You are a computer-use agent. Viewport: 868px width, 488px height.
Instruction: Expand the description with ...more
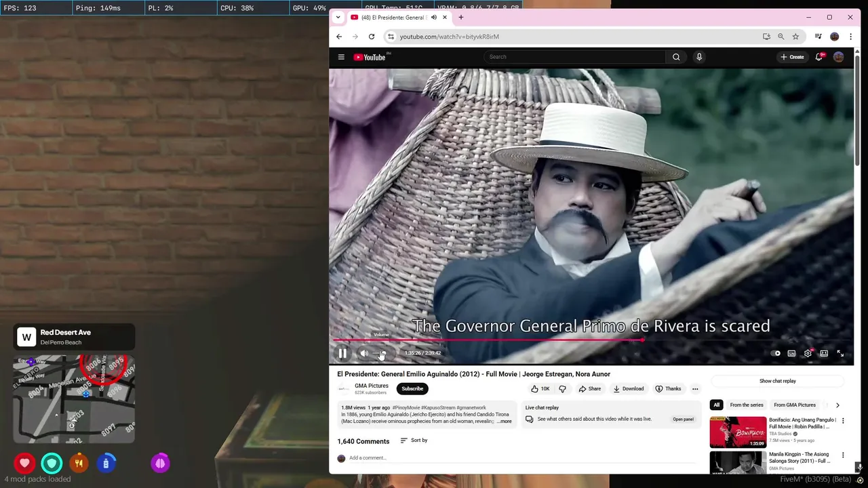[504, 422]
